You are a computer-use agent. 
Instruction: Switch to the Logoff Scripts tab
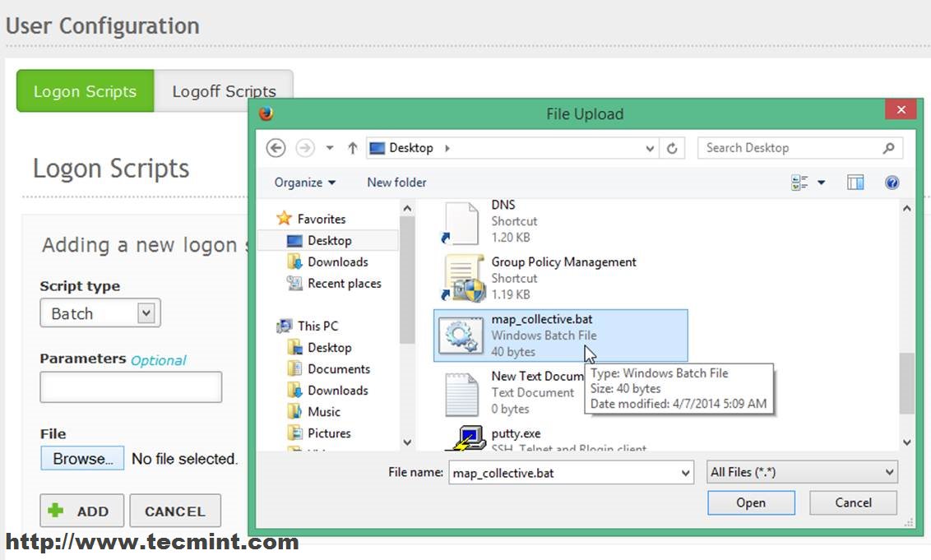pyautogui.click(x=224, y=90)
